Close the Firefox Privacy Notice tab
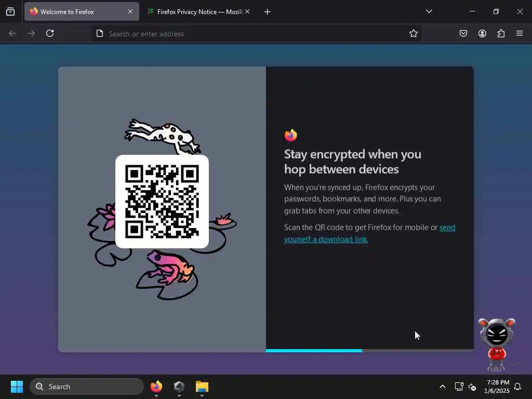The image size is (532, 399). click(x=247, y=12)
